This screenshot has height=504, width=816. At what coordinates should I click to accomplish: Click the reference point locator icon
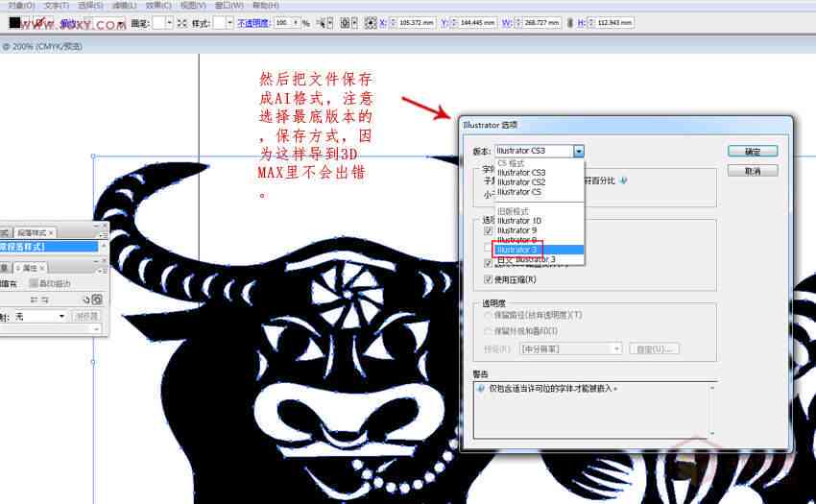tap(370, 23)
